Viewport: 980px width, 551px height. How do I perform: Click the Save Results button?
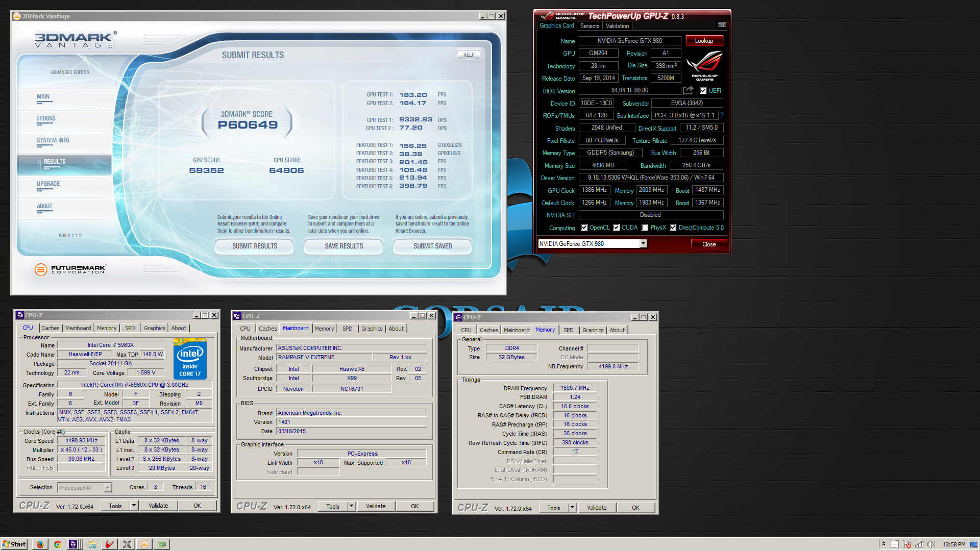tap(344, 246)
